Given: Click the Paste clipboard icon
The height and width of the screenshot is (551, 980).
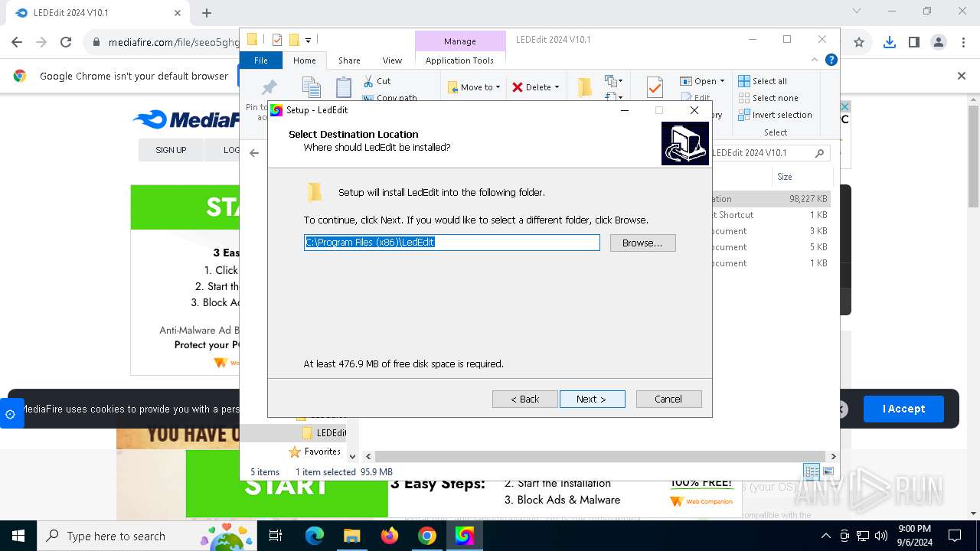Looking at the screenshot, I should coord(344,87).
